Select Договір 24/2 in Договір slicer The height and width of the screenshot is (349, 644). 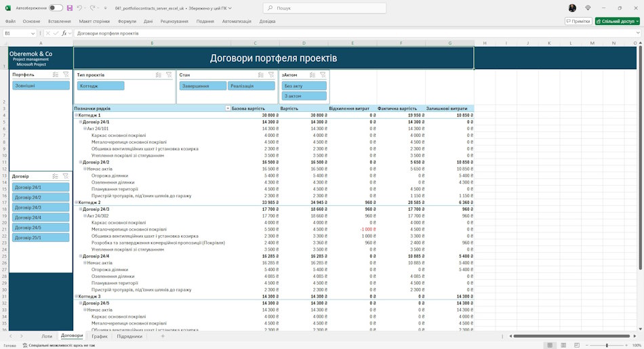41,197
